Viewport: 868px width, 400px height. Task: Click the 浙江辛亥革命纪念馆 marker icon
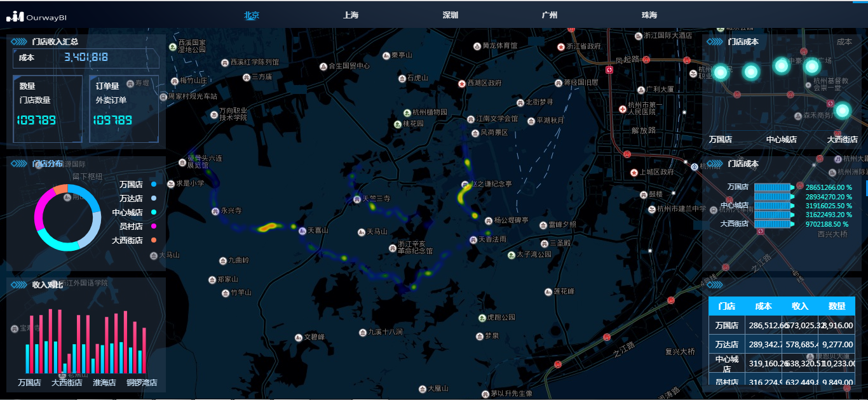(x=393, y=248)
